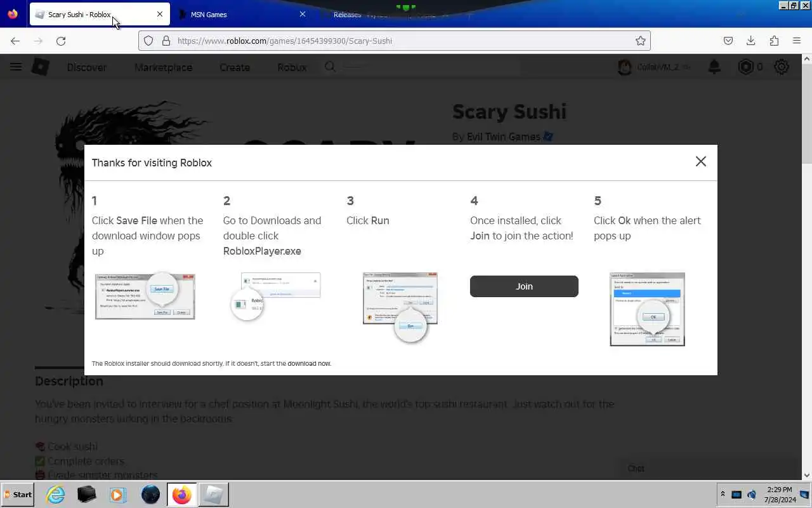Viewport: 812px width, 508px height.
Task: Click the volume speaker tray icon
Action: (x=751, y=495)
